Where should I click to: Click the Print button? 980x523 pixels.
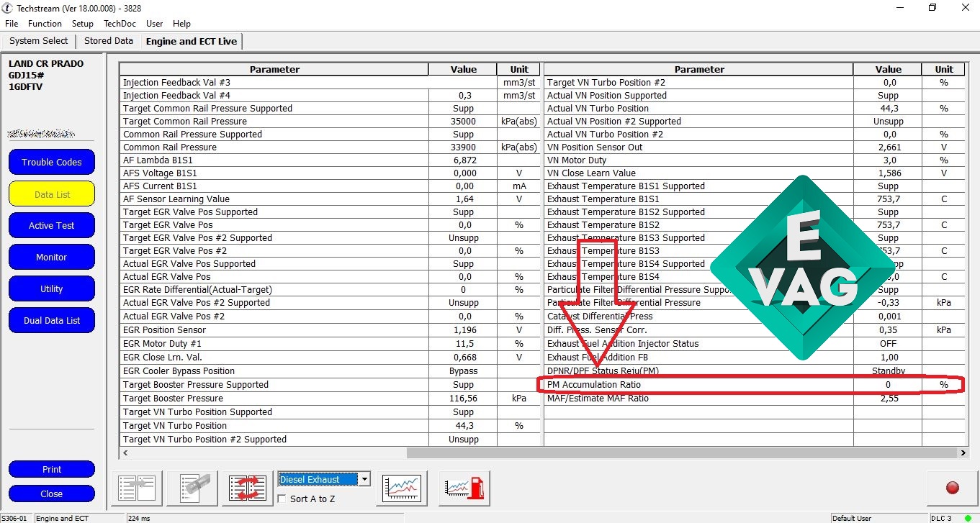pyautogui.click(x=52, y=469)
